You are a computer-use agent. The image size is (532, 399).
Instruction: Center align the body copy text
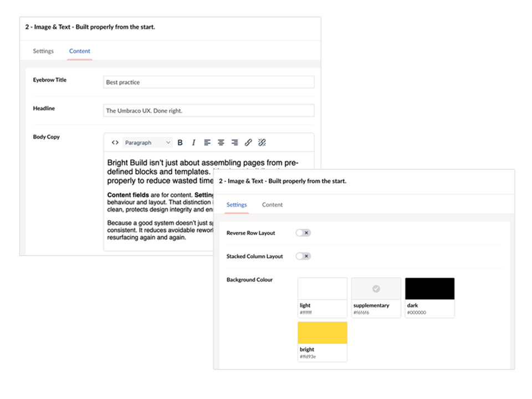pyautogui.click(x=221, y=142)
